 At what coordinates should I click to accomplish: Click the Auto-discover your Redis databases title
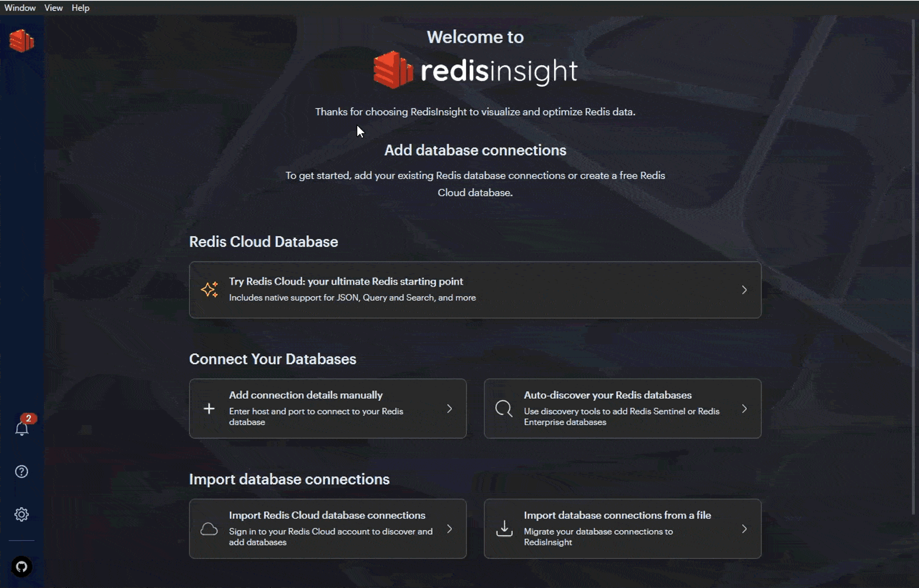(607, 395)
